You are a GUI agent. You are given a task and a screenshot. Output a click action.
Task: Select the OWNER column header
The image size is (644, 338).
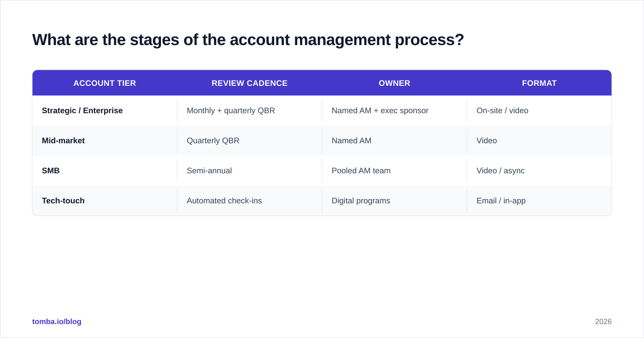[394, 83]
